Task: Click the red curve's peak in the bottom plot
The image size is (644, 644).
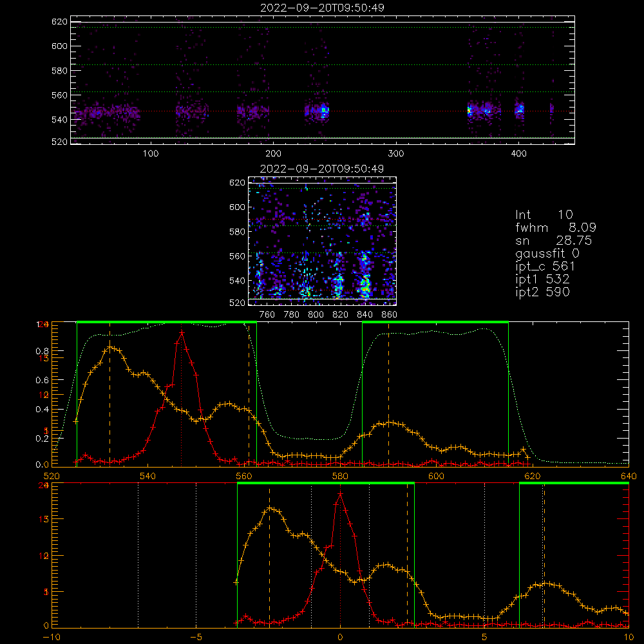Action: 340,494
